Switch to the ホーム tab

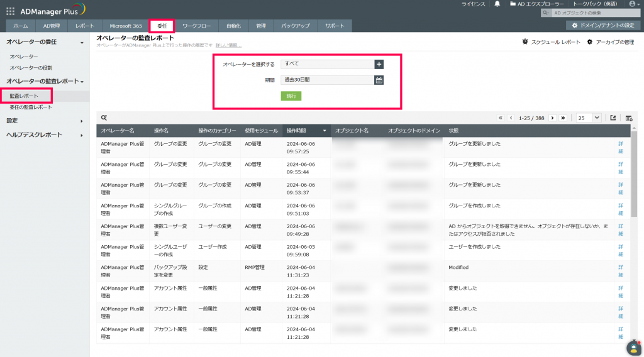coord(21,26)
